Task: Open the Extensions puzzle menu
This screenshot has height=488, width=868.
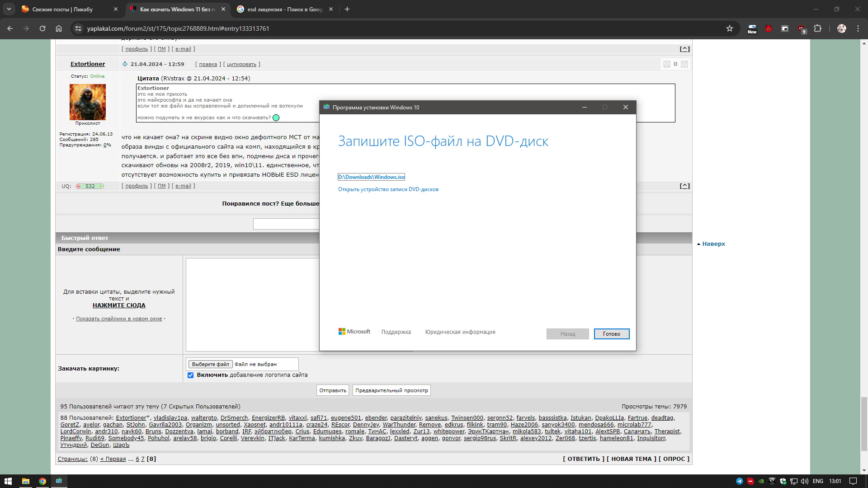Action: click(x=818, y=28)
